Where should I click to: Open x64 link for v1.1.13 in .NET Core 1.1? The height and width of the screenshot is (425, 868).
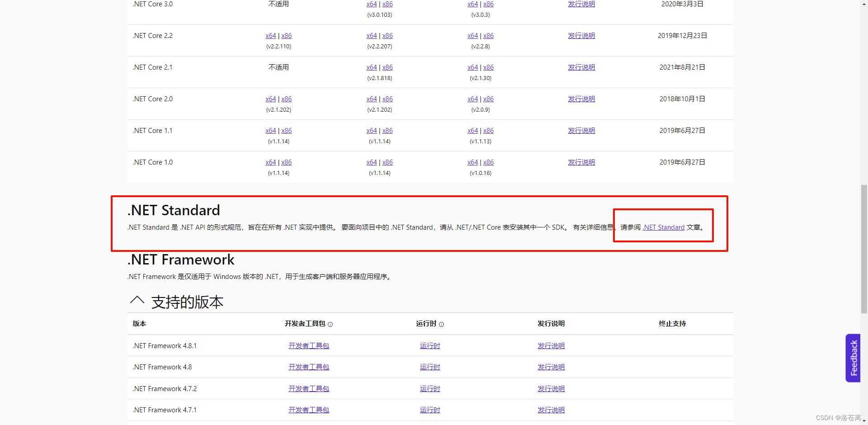point(472,131)
